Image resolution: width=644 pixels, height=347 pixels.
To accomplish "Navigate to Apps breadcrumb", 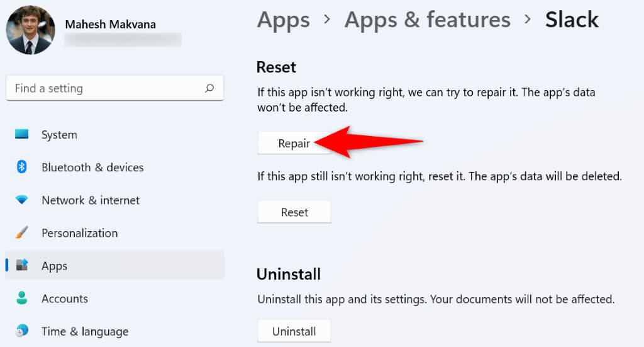I will coord(283,20).
